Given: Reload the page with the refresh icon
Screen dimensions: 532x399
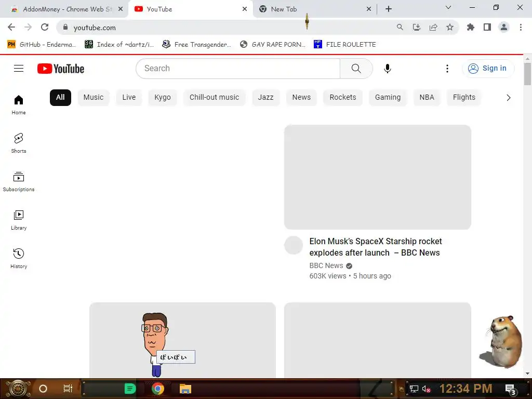Looking at the screenshot, I should [x=45, y=27].
